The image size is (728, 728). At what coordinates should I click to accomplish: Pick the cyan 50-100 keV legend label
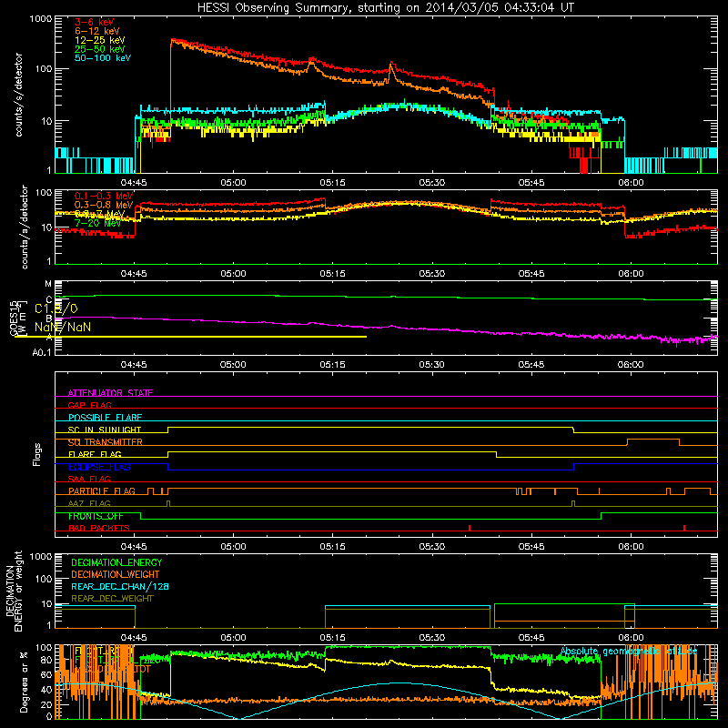103,58
